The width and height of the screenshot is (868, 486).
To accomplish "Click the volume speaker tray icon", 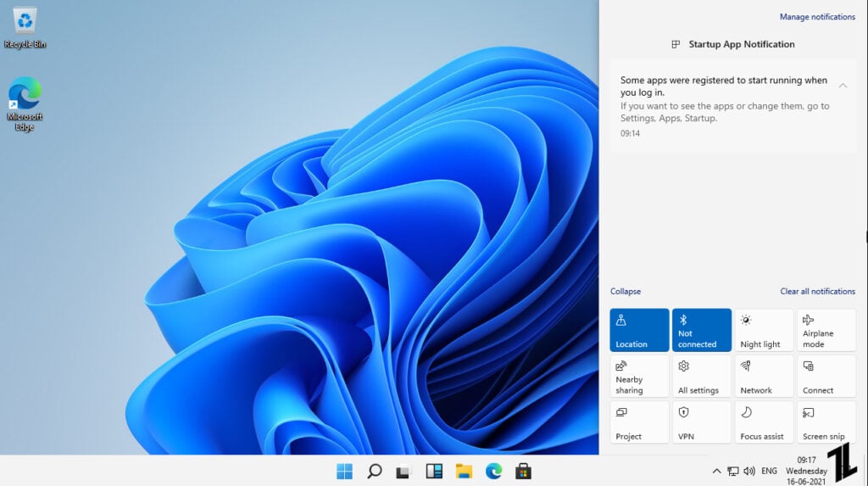I will pos(749,471).
